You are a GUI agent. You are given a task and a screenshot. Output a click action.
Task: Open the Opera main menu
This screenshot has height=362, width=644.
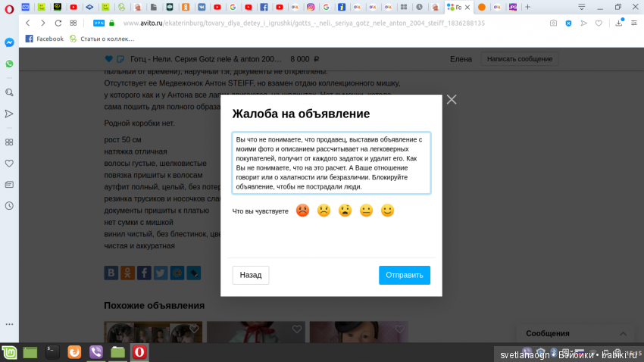click(8, 7)
